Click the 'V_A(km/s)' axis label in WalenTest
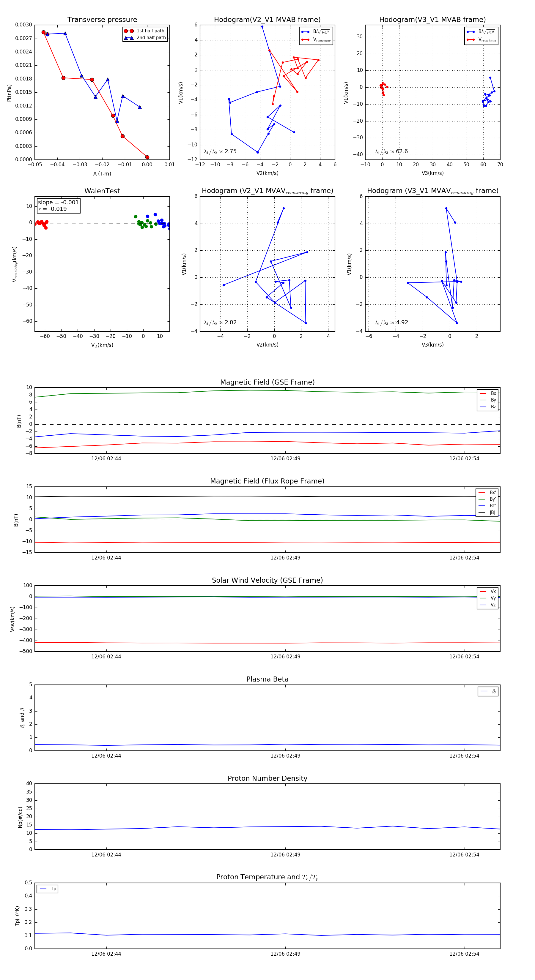Image resolution: width=535 pixels, height=980 pixels. tap(102, 345)
